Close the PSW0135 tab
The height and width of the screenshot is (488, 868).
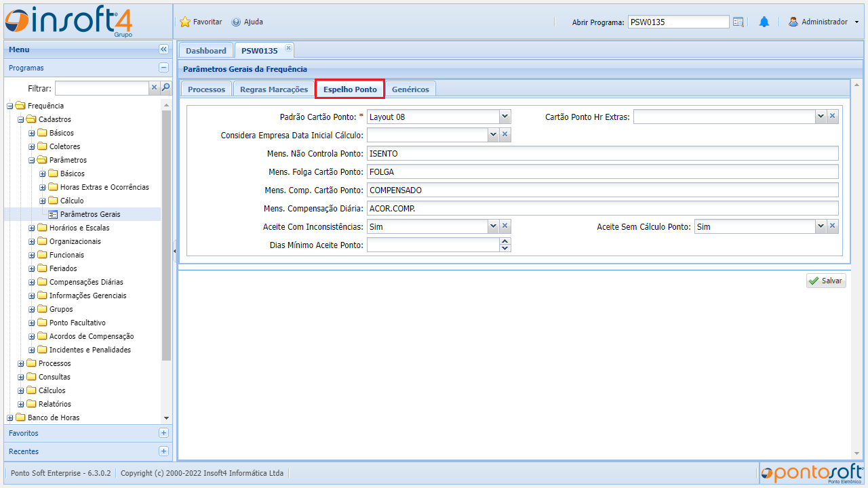288,47
